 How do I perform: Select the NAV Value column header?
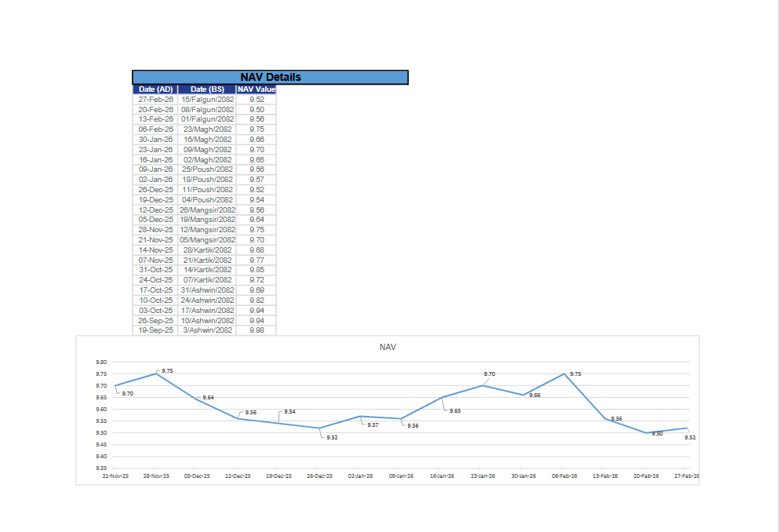pos(256,89)
